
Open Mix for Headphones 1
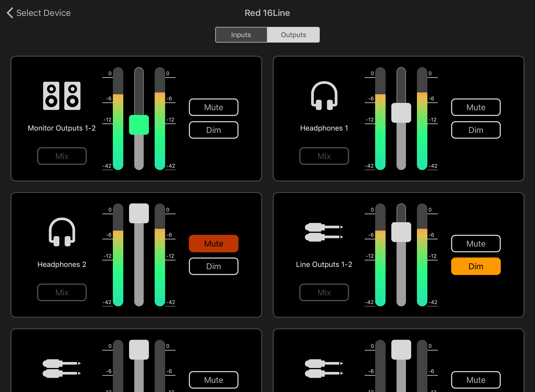click(324, 156)
